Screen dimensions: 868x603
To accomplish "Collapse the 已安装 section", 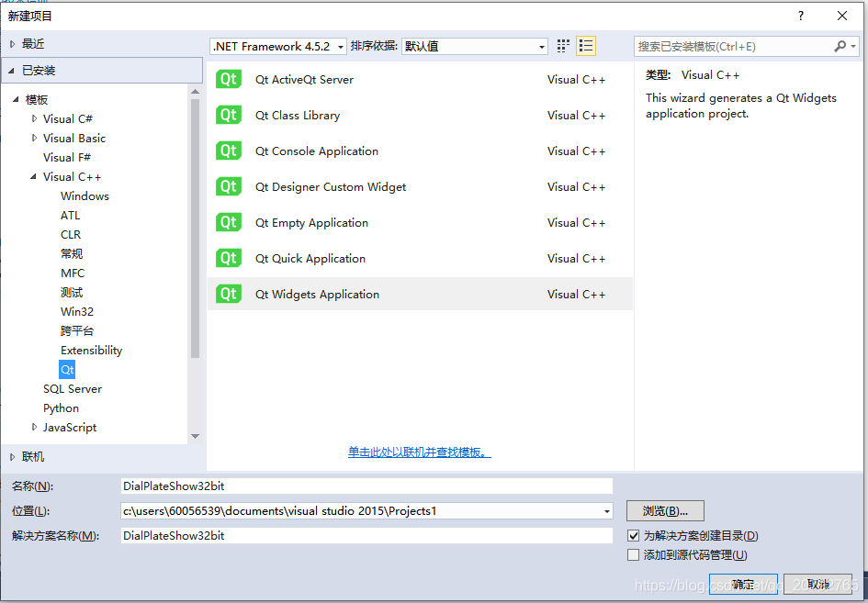I will tap(12, 71).
